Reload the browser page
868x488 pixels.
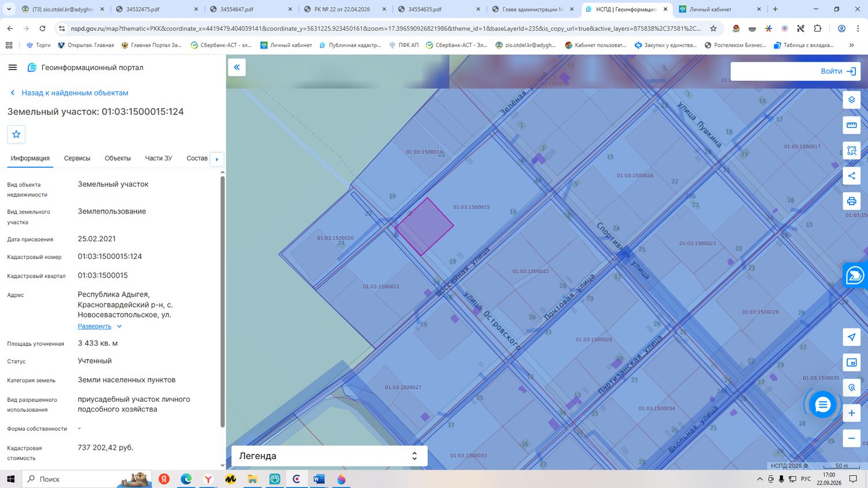(42, 28)
